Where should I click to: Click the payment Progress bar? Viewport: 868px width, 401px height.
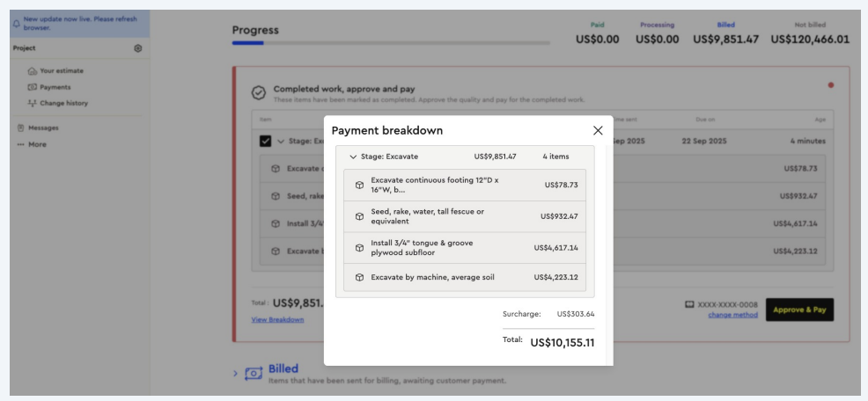tap(391, 42)
